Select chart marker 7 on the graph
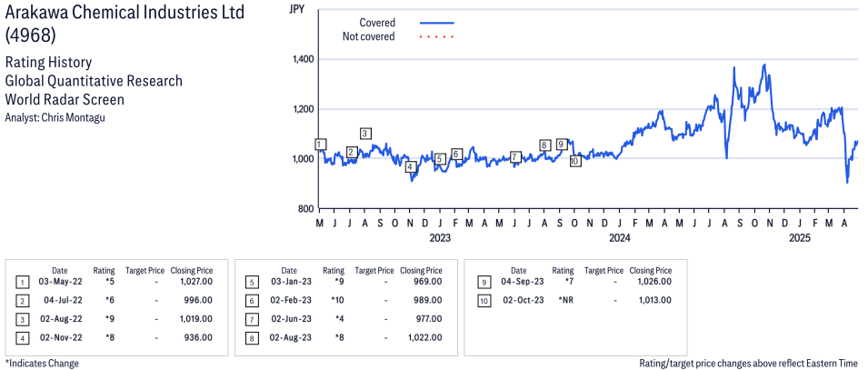The image size is (868, 370). (x=515, y=156)
